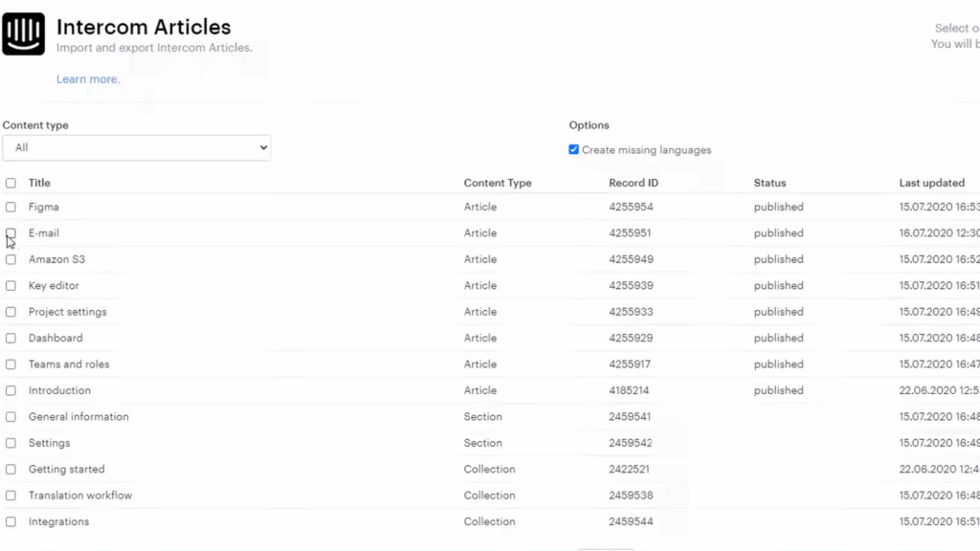Click the Intercom logo icon
This screenshot has width=980, height=551.
[x=23, y=33]
